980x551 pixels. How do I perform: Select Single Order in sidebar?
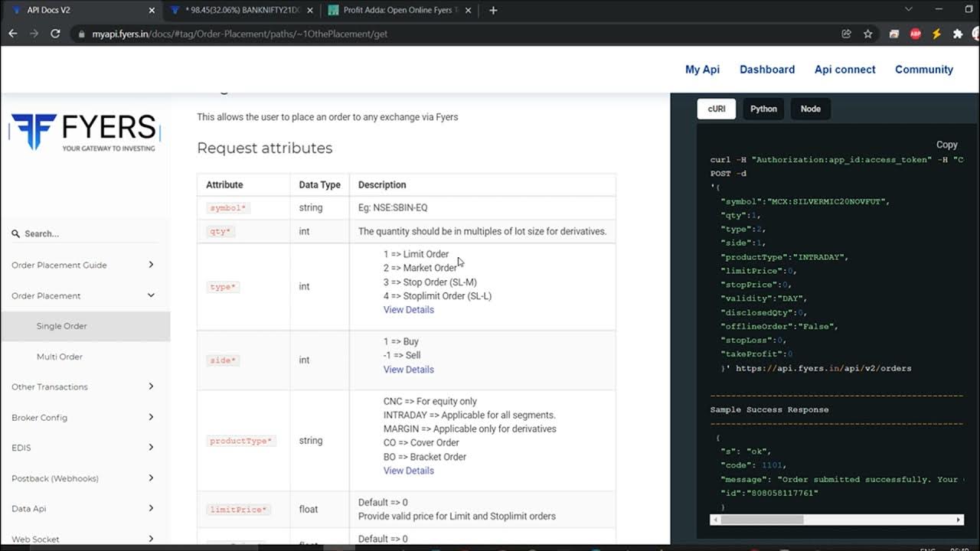click(85, 326)
